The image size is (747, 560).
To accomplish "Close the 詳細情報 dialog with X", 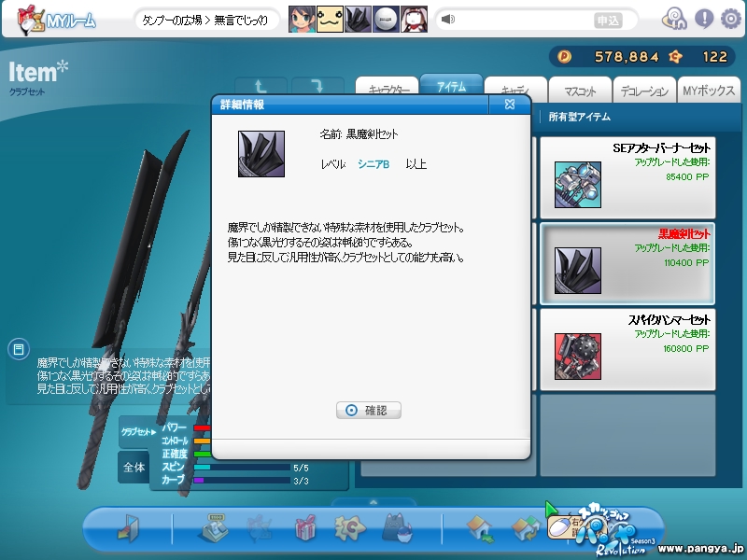I will (x=509, y=105).
